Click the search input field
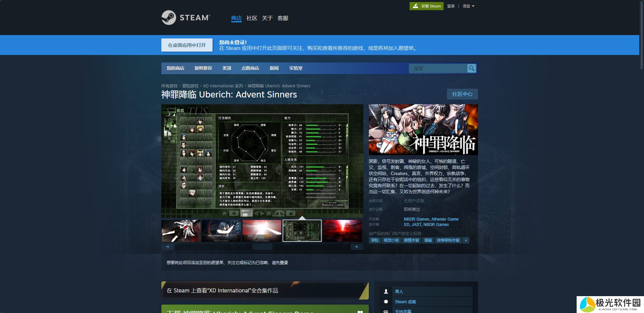This screenshot has height=313, width=644. click(x=438, y=68)
